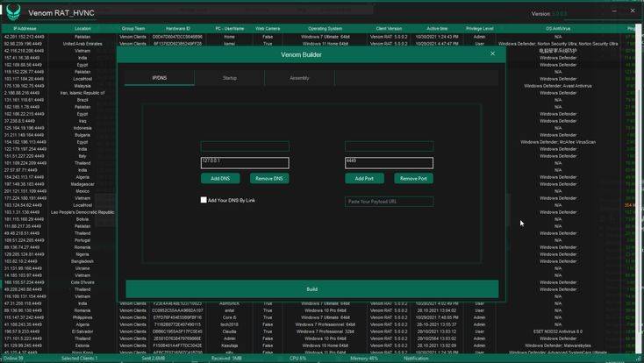Click the Memory status bar entry
644x363 pixels.
tap(364, 359)
